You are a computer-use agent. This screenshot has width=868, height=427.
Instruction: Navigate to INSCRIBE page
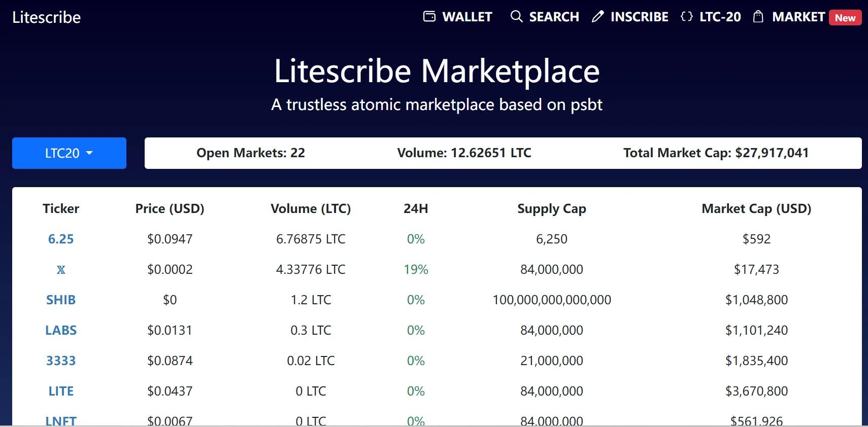[x=639, y=17]
